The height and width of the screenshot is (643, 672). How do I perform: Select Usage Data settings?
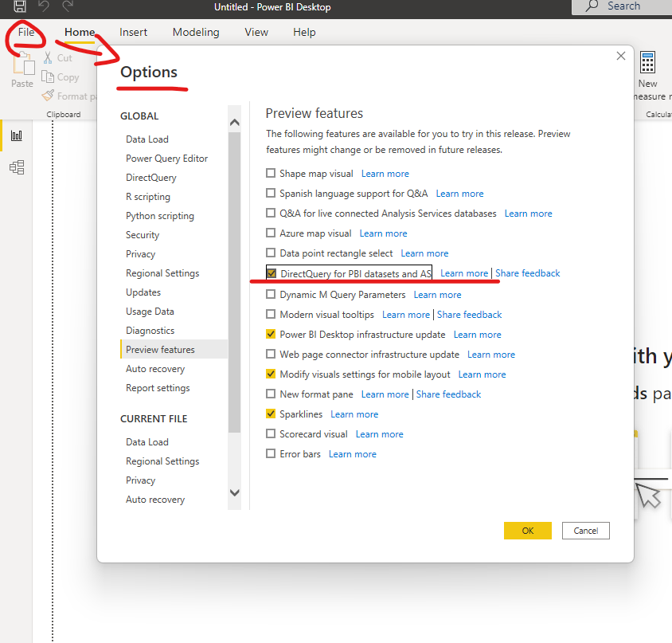coord(150,312)
